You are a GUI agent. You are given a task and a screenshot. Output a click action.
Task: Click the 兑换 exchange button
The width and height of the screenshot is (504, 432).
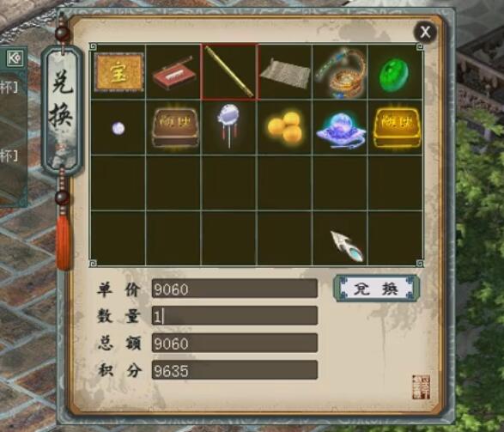[x=376, y=289]
